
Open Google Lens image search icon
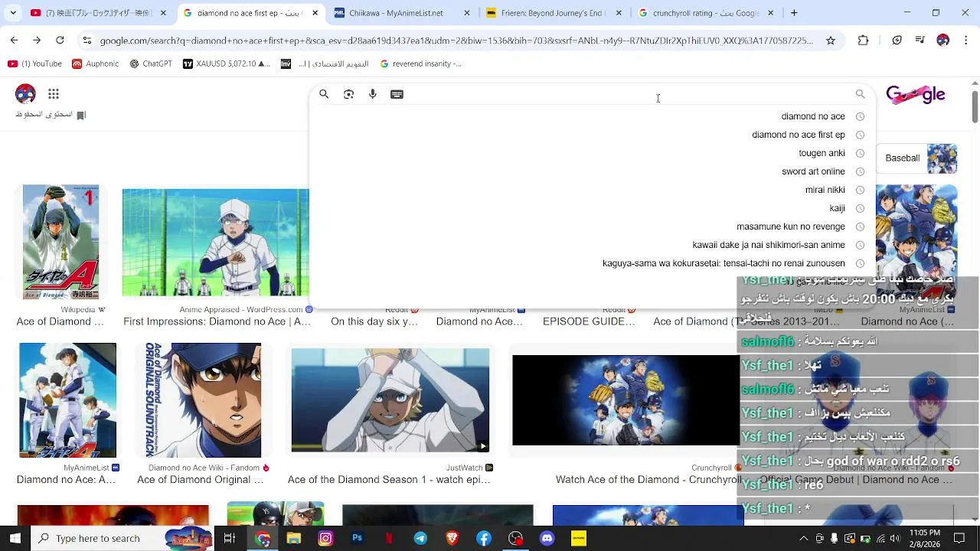348,94
